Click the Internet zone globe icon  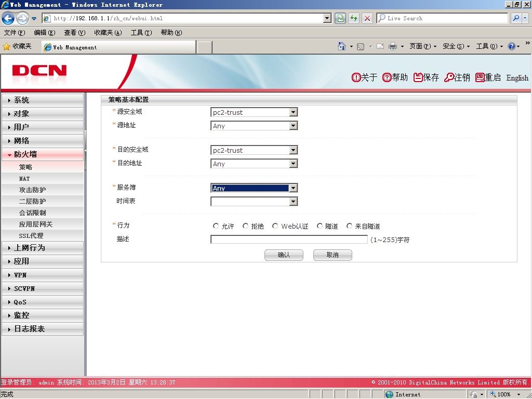click(x=390, y=394)
